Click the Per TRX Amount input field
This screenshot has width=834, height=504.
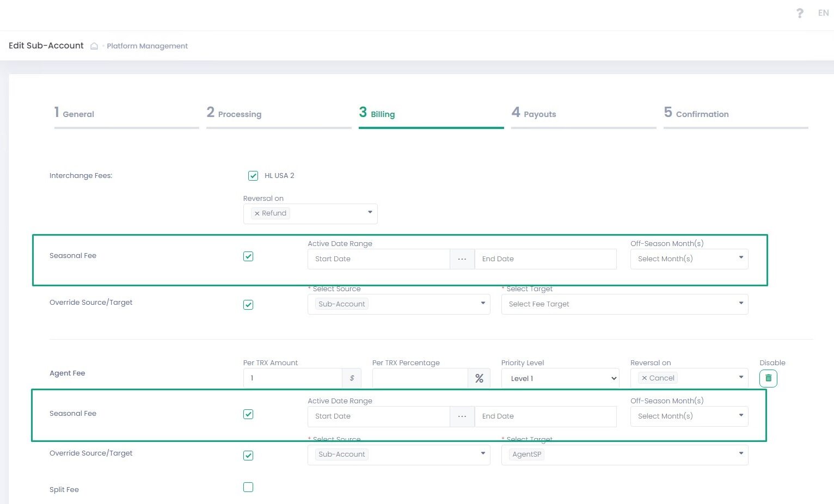(292, 378)
